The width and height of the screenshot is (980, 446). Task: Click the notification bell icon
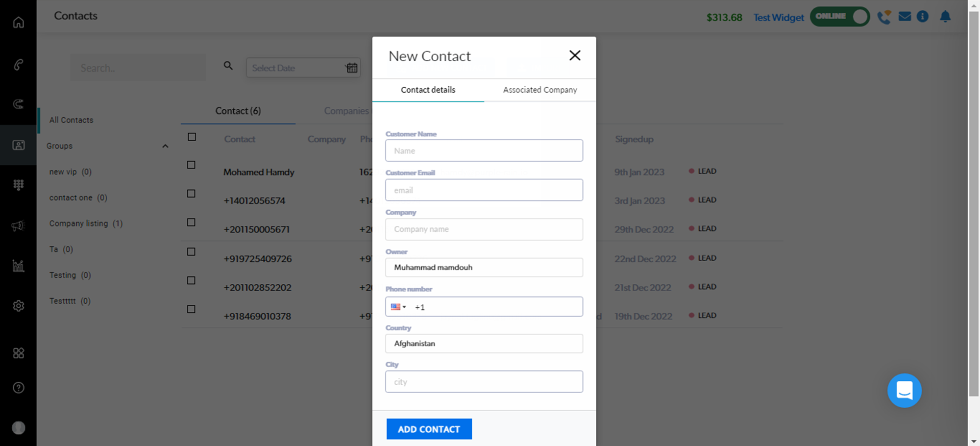(x=945, y=17)
